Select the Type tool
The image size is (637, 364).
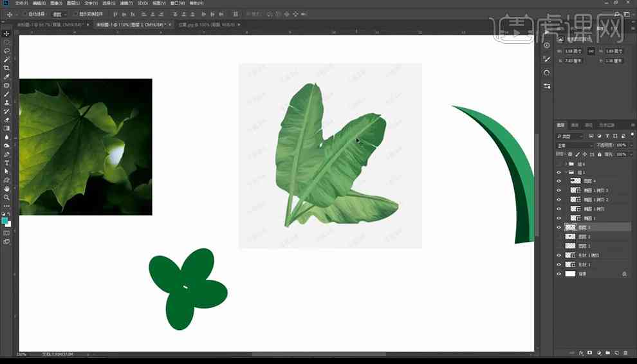pos(6,163)
